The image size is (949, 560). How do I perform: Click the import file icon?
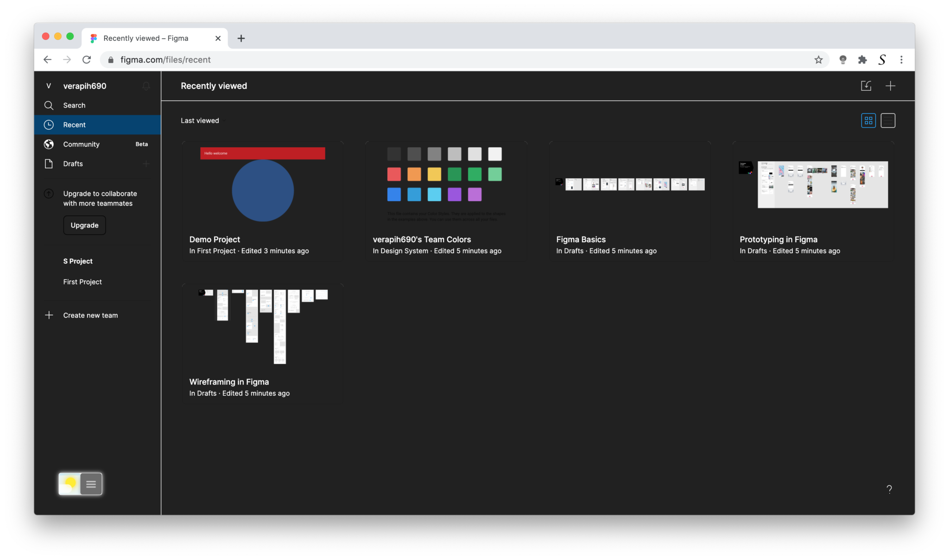866,86
